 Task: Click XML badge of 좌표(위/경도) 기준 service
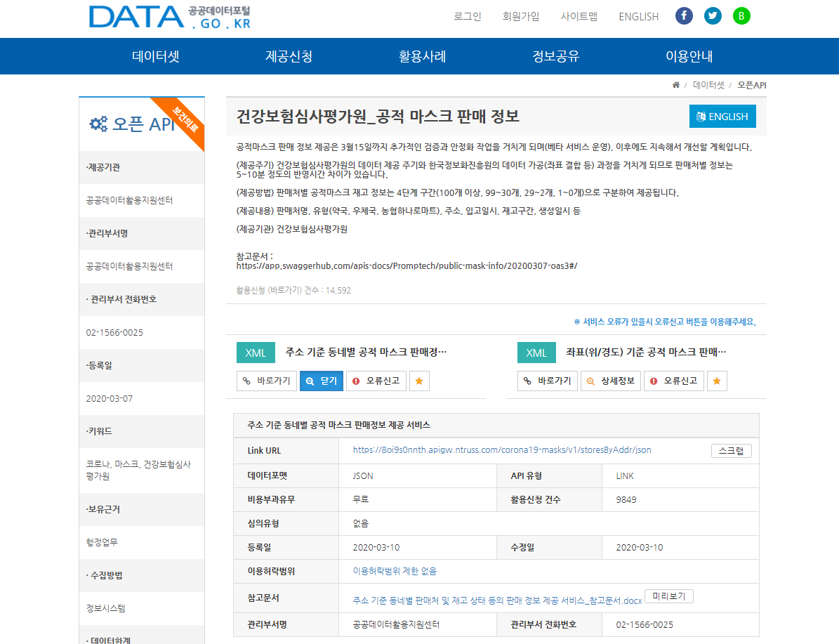click(536, 353)
